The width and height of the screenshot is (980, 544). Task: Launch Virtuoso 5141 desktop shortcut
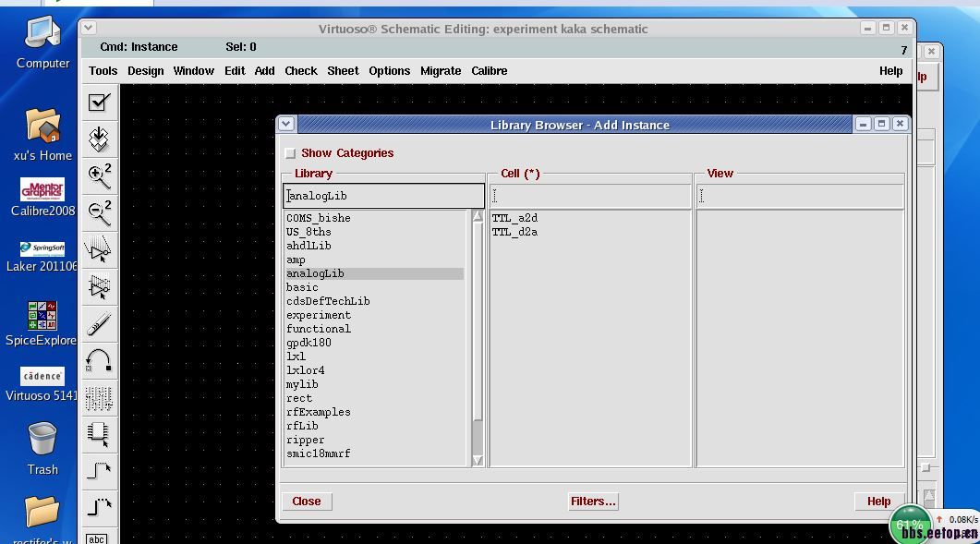(x=42, y=384)
